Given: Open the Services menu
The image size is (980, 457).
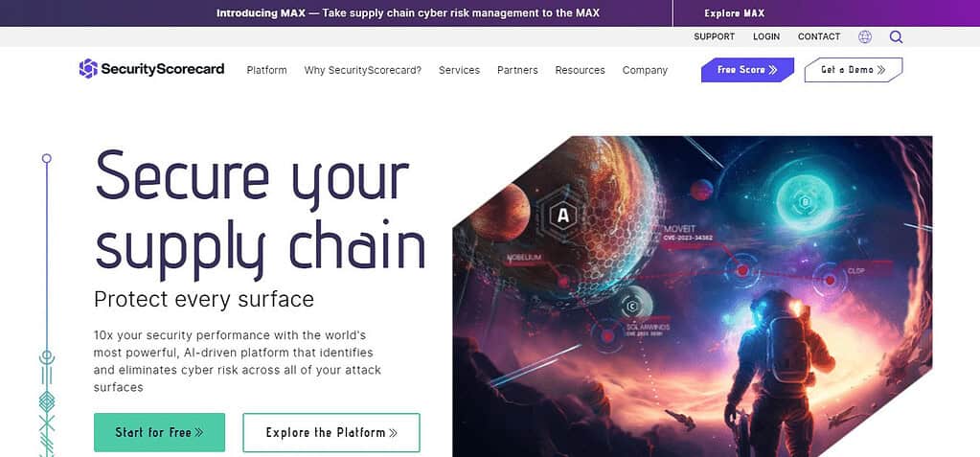Looking at the screenshot, I should pos(460,70).
